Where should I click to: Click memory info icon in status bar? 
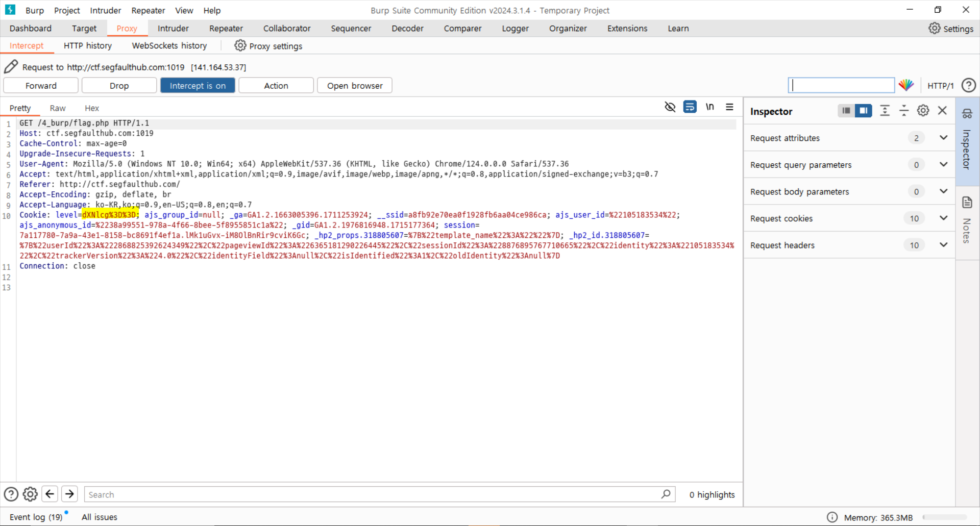pos(832,517)
